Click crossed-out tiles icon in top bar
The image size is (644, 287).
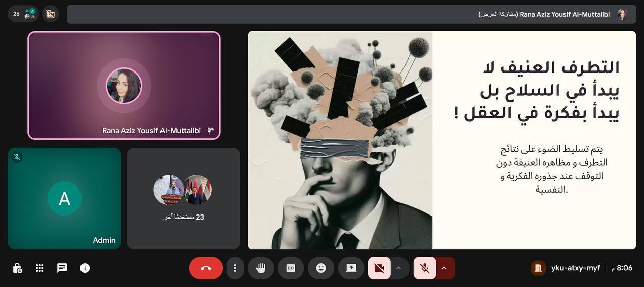click(x=51, y=14)
